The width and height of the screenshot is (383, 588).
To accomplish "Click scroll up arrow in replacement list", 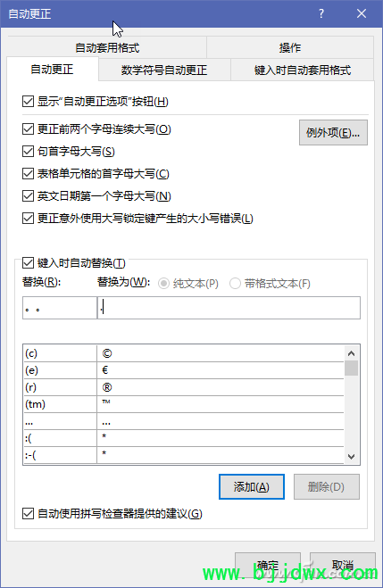I will pyautogui.click(x=351, y=353).
